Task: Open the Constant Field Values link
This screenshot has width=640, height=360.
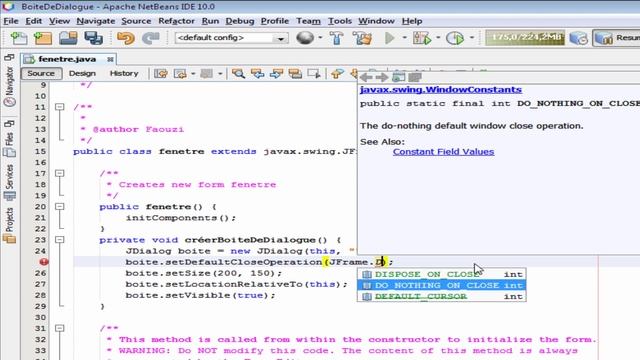Action: pos(443,151)
